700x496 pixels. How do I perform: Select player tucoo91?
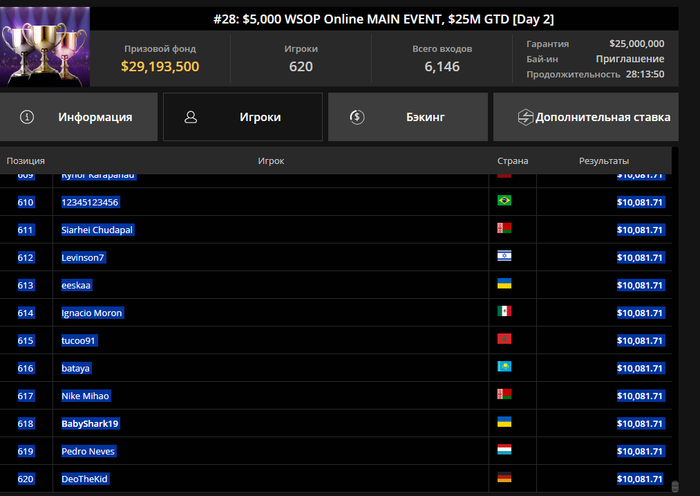pyautogui.click(x=79, y=341)
